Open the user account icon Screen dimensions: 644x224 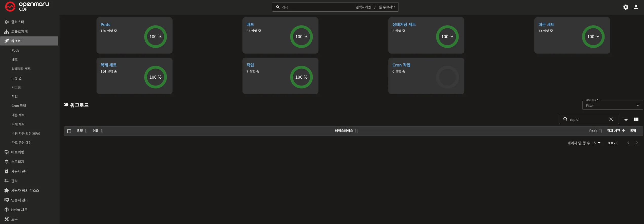coord(636,7)
